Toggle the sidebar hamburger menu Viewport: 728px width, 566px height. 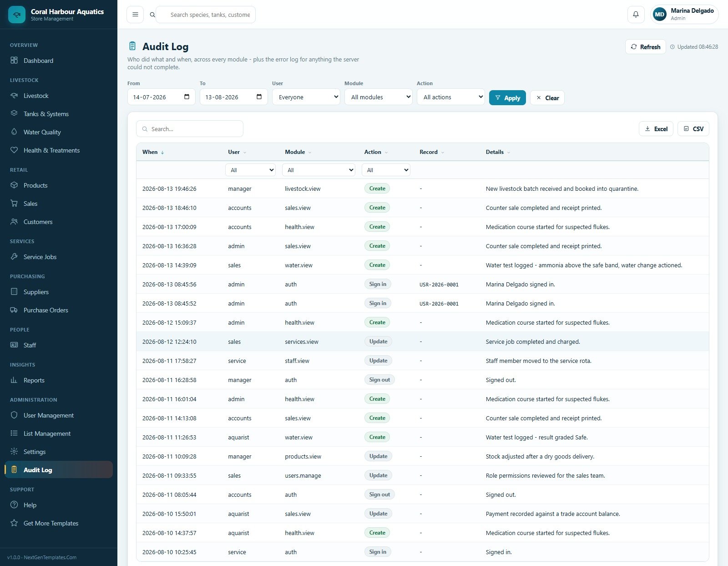135,15
